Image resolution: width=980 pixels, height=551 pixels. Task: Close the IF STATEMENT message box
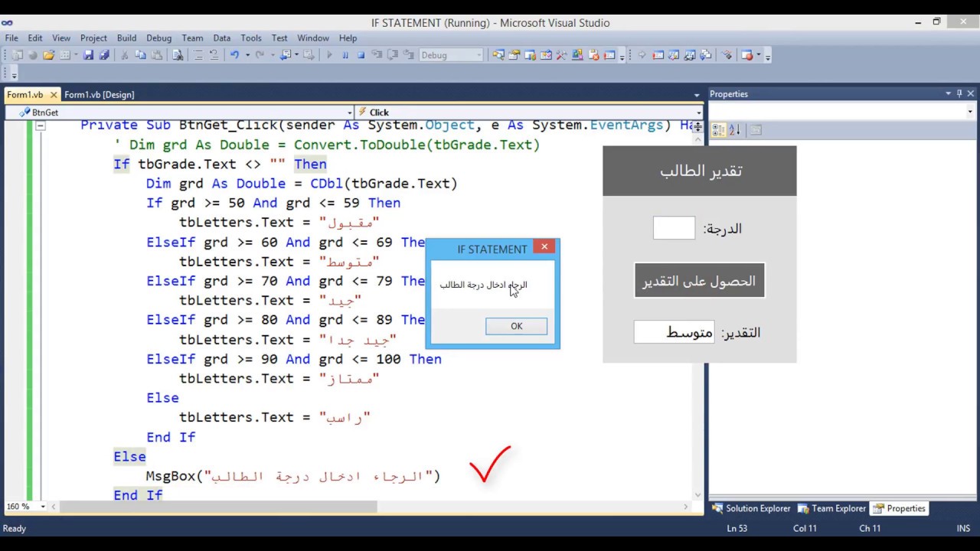click(544, 246)
